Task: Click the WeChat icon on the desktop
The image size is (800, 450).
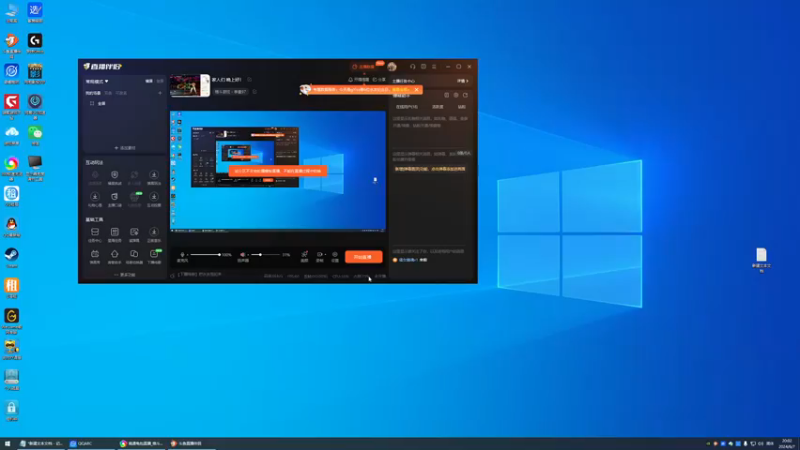Action: (35, 135)
